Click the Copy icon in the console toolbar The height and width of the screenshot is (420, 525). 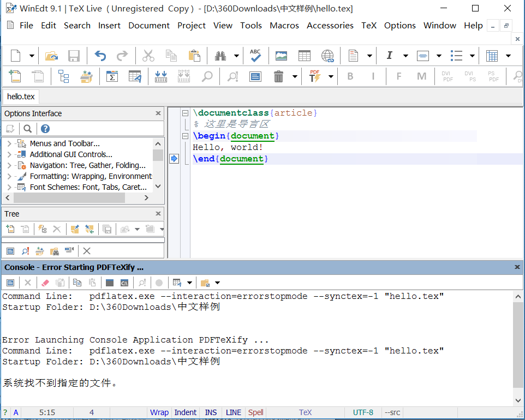[x=76, y=282]
